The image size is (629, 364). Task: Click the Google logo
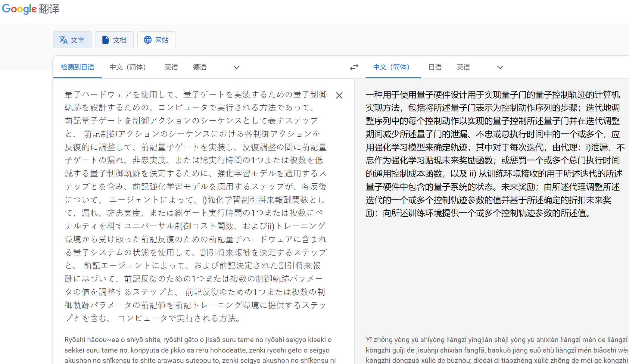click(x=19, y=9)
